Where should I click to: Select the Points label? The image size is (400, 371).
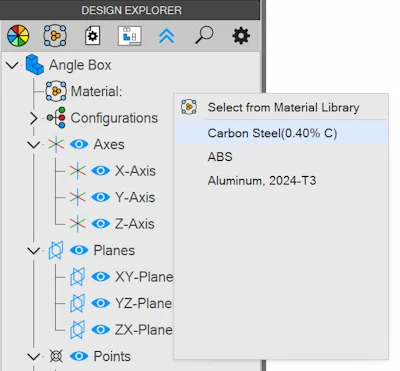(x=112, y=356)
